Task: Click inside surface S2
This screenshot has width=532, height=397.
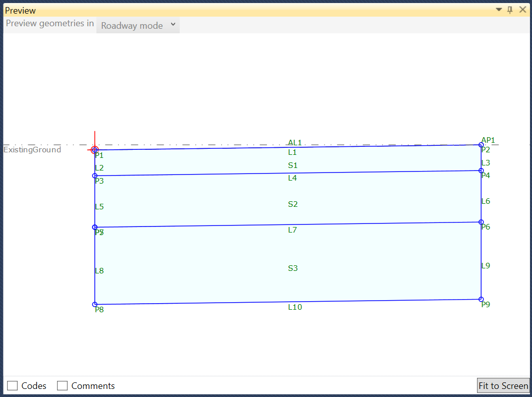Action: 293,204
